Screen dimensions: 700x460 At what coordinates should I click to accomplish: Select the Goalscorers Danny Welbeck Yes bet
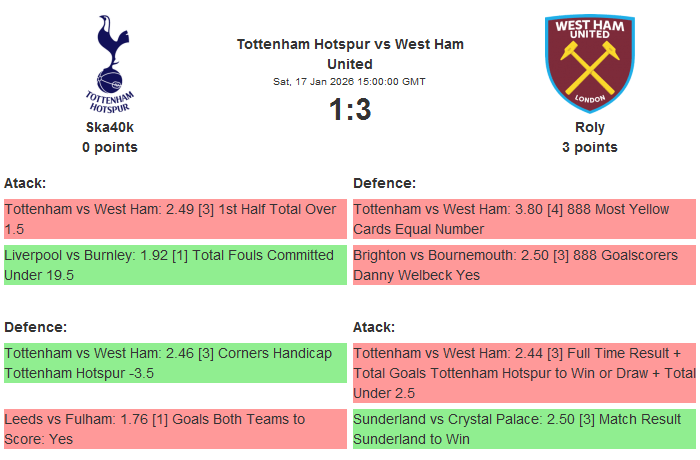point(524,265)
